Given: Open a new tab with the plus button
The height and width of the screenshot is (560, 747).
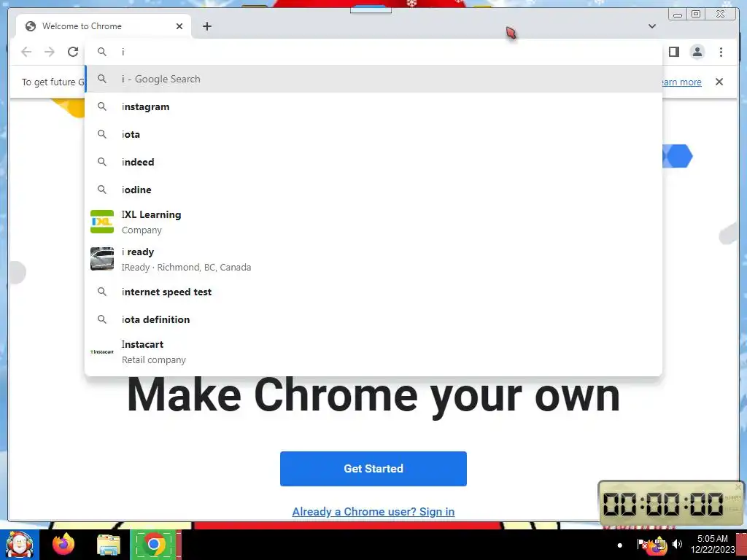Looking at the screenshot, I should [x=206, y=26].
